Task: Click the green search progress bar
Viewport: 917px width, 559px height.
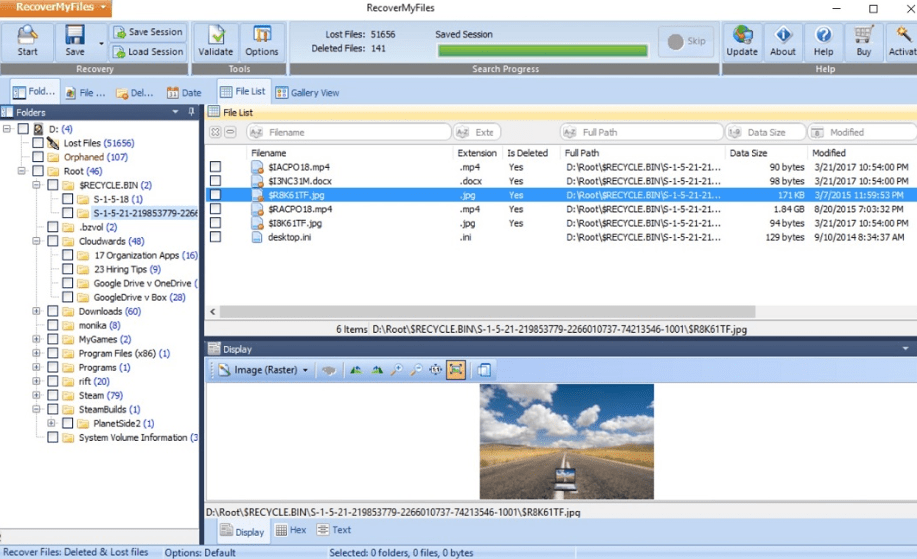Action: click(543, 51)
